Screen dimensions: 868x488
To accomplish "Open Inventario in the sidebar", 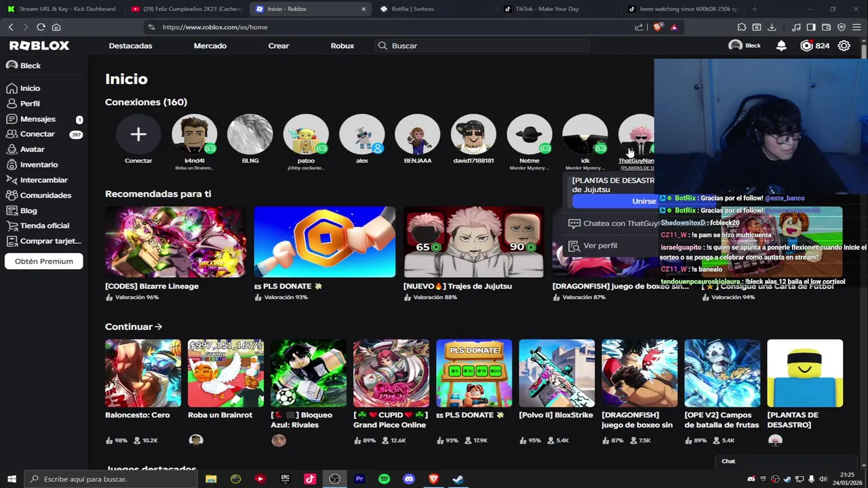I will point(32,165).
